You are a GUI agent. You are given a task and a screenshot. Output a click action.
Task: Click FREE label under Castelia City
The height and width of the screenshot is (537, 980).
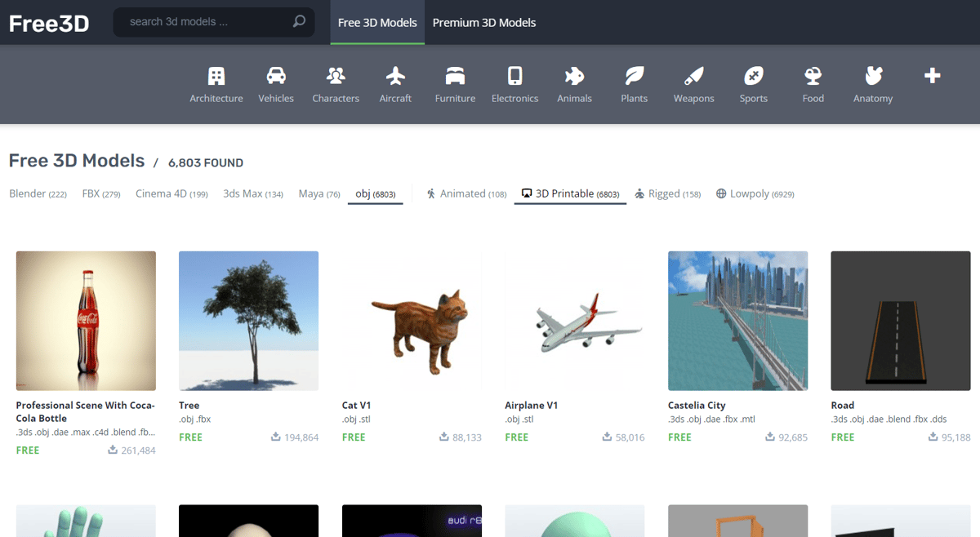click(x=679, y=437)
